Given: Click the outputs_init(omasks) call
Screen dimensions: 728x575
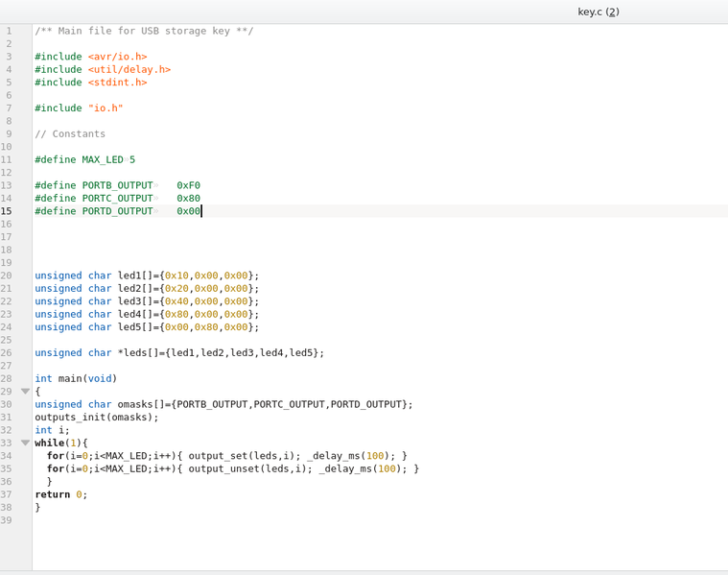Looking at the screenshot, I should [x=96, y=418].
